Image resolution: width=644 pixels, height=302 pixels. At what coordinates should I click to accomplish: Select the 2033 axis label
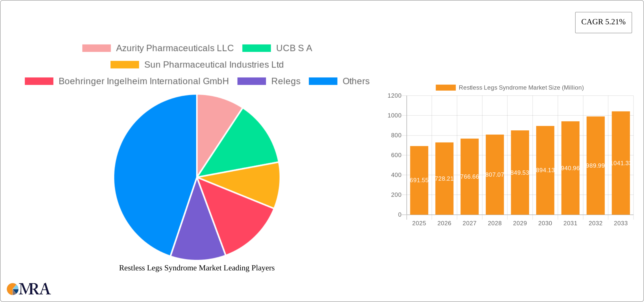coord(620,223)
